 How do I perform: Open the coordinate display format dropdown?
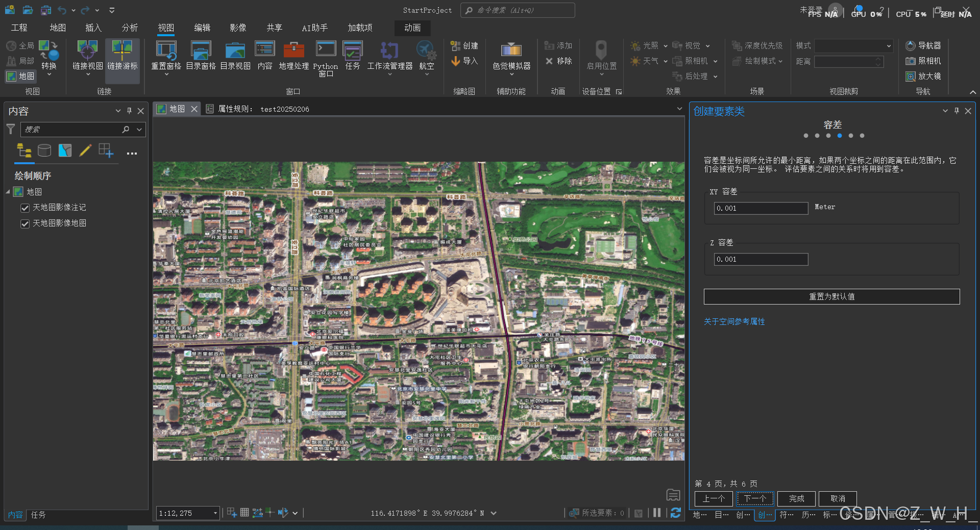pos(494,513)
